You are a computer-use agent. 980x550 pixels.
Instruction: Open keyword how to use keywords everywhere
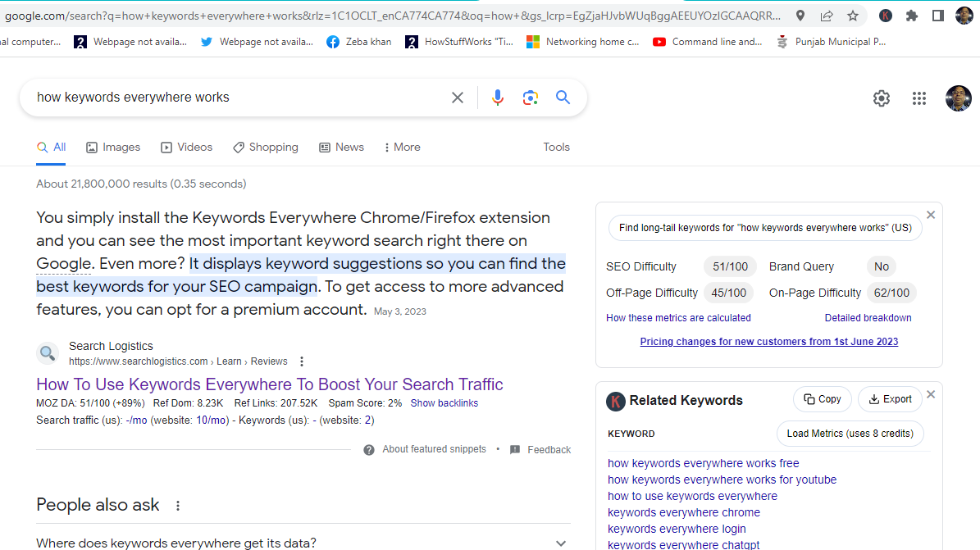click(692, 496)
